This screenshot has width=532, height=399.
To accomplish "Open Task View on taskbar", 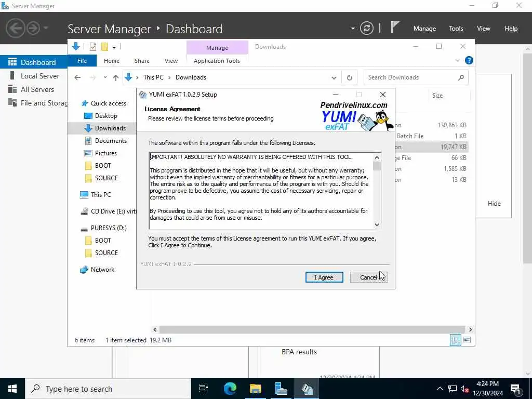I will click(203, 389).
